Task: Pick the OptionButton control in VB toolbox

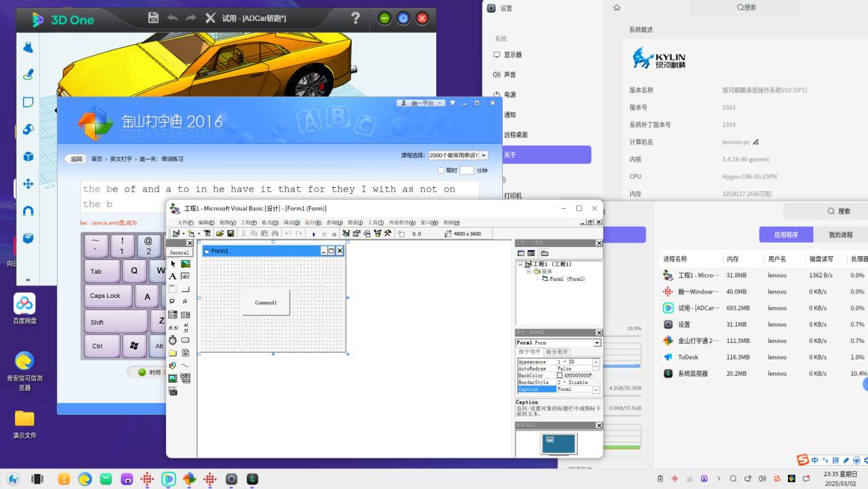Action: click(x=186, y=302)
